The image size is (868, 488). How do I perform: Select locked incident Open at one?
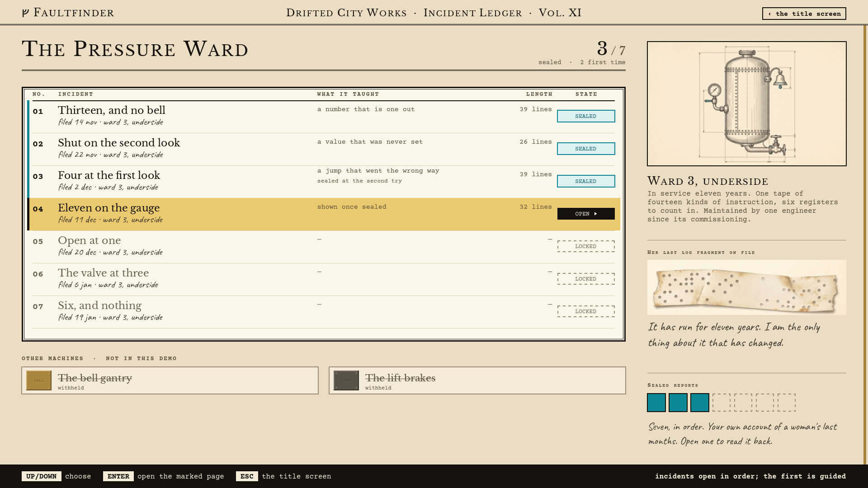(324, 247)
